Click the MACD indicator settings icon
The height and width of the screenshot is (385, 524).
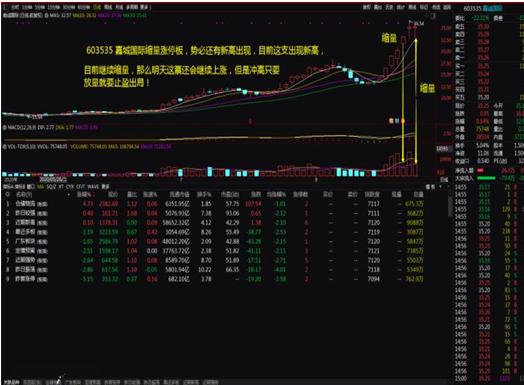click(5, 127)
